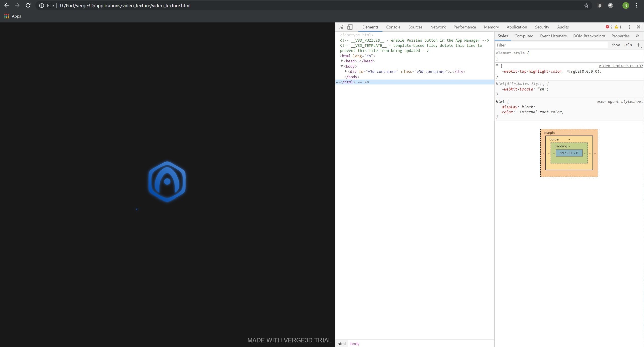This screenshot has width=644, height=347.
Task: Select the DOM Breakpoints subtab
Action: [589, 36]
